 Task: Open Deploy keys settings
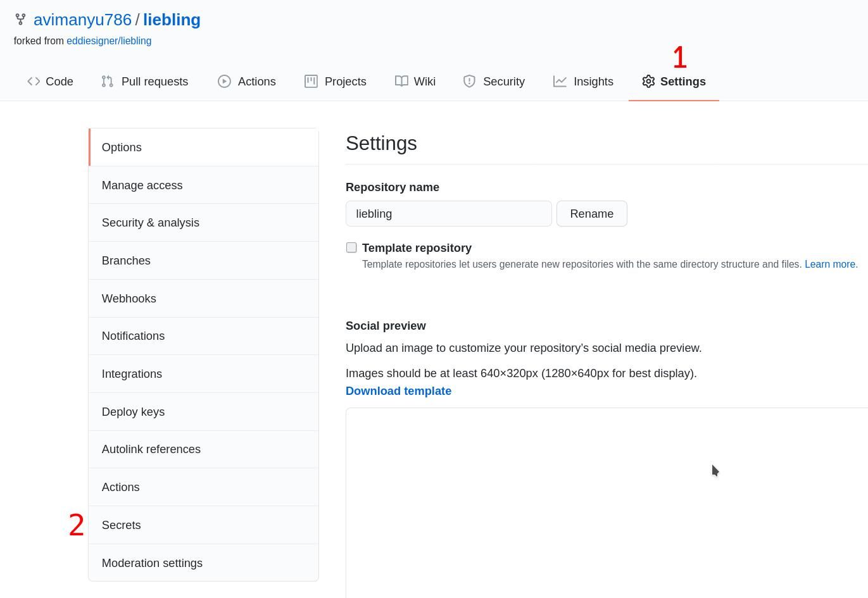pos(203,412)
